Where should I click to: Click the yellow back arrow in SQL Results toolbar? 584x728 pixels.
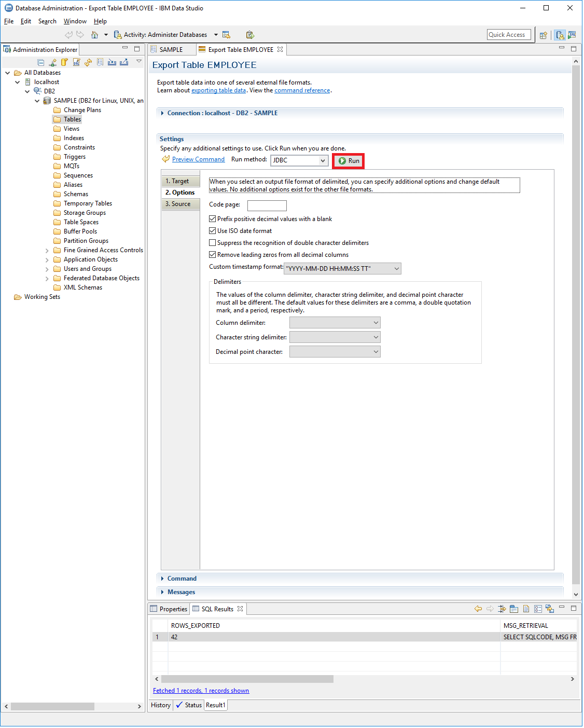coord(478,609)
